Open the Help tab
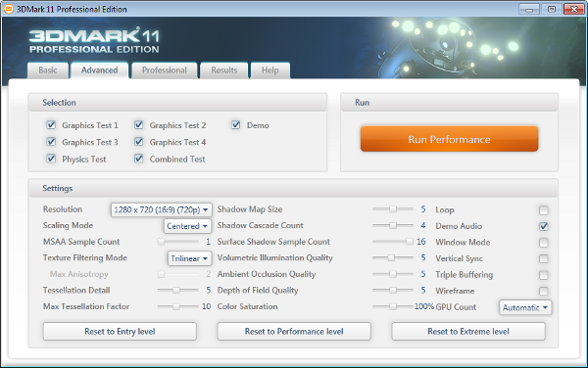This screenshot has height=368, width=588. coord(270,70)
